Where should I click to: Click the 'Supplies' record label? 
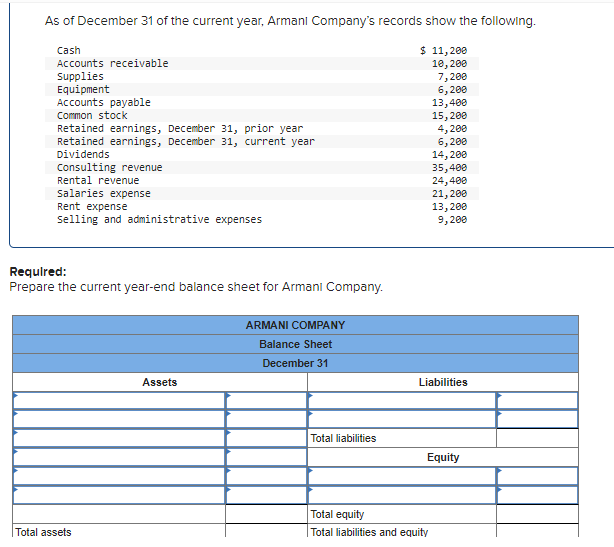[x=80, y=76]
